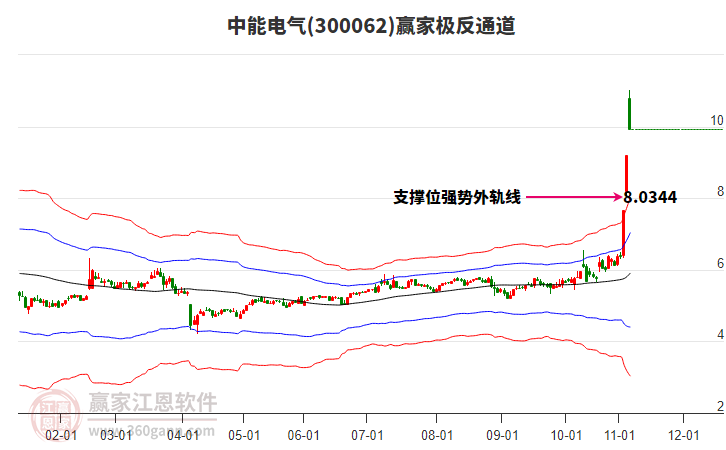Click the price axis label 6
The width and height of the screenshot is (726, 450).
click(x=720, y=263)
